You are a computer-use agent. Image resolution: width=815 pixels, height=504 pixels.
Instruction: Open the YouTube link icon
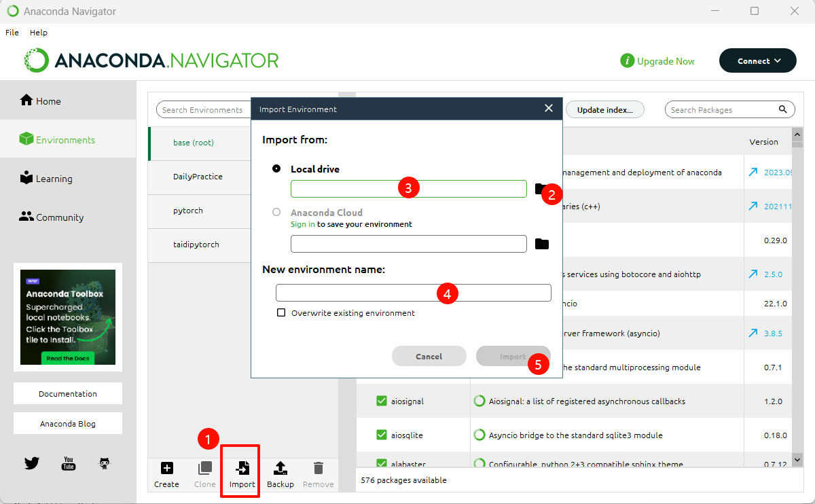tap(69, 463)
